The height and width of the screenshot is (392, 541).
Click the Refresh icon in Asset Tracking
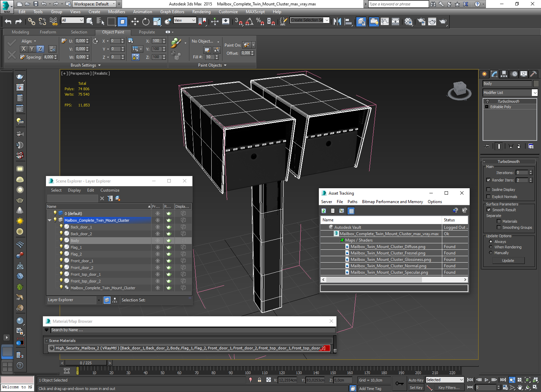[324, 211]
